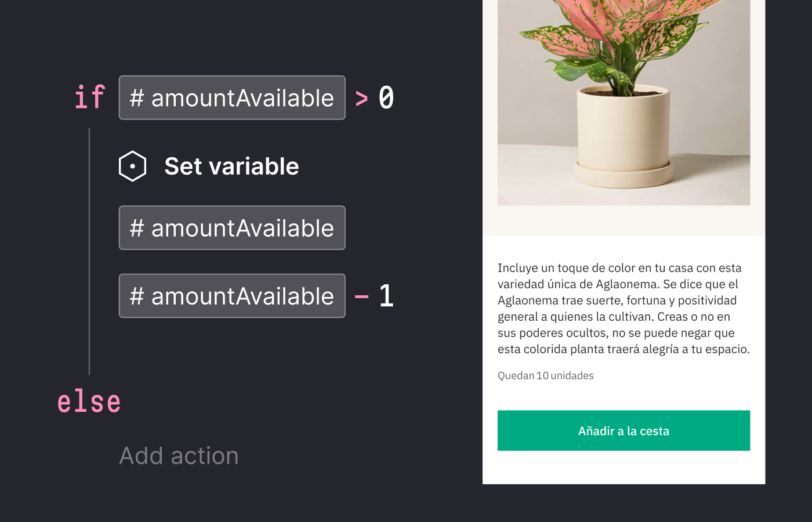This screenshot has height=522, width=812.
Task: Click the 1 value in the subtraction expression
Action: (387, 296)
